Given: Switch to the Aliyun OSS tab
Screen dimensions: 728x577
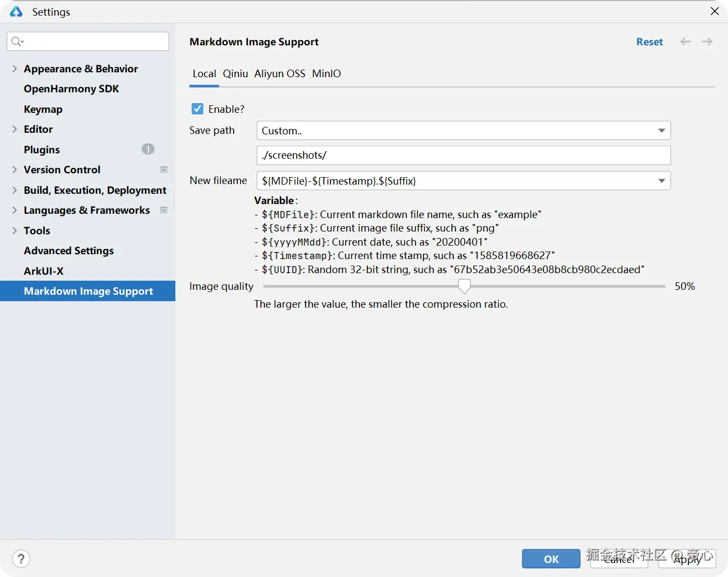Looking at the screenshot, I should [x=280, y=73].
